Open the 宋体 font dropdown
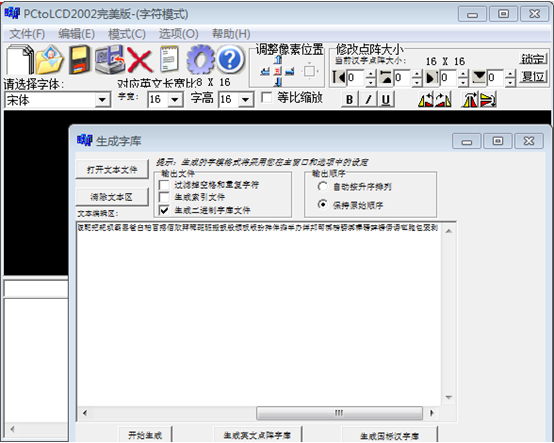 102,100
